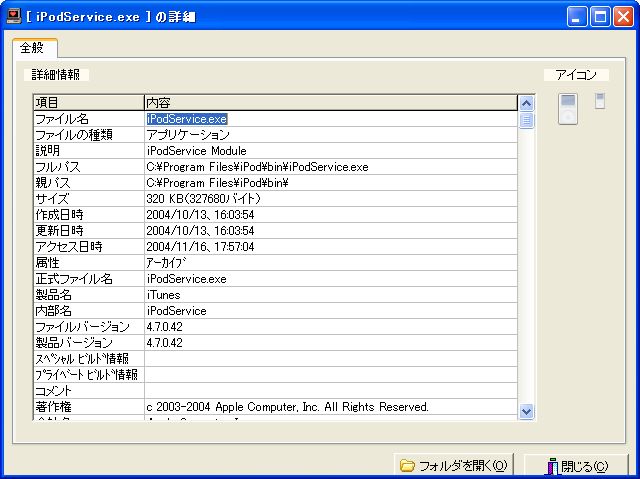Click the small iPod icon preview

click(x=600, y=101)
